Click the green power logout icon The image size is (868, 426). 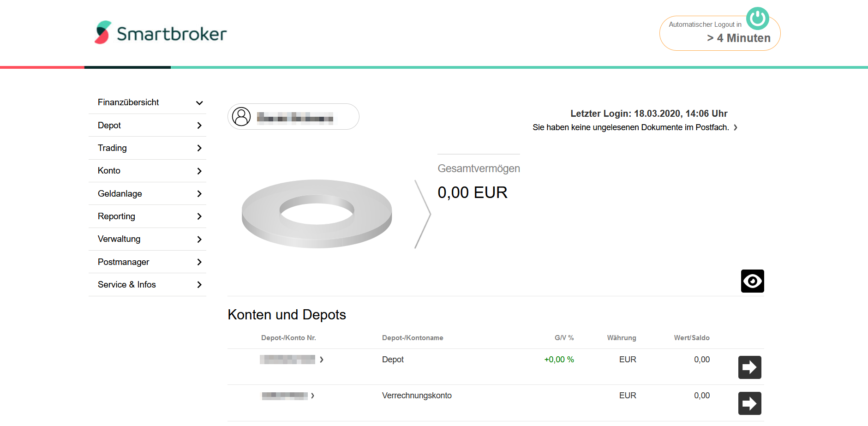pos(757,18)
